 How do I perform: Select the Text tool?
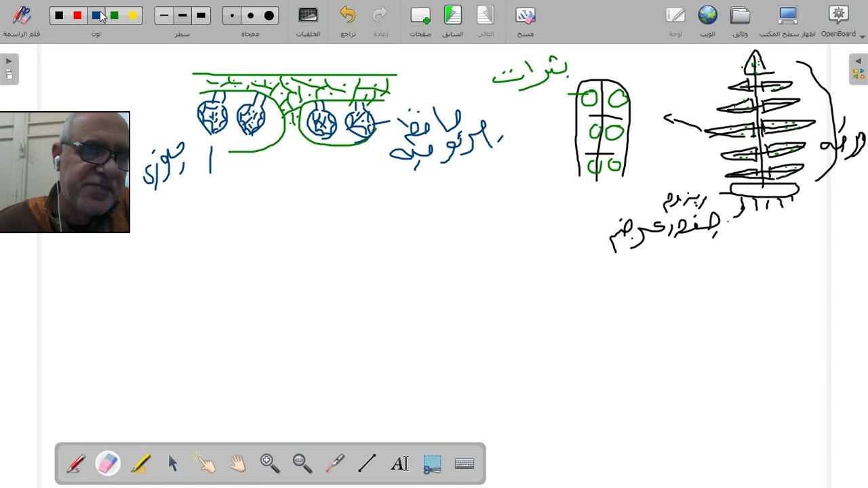coord(399,464)
